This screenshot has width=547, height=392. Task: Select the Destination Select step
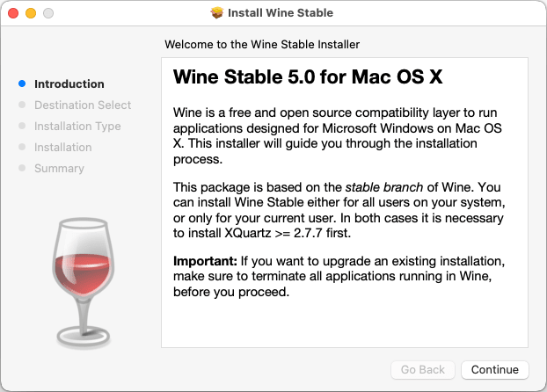coord(83,105)
